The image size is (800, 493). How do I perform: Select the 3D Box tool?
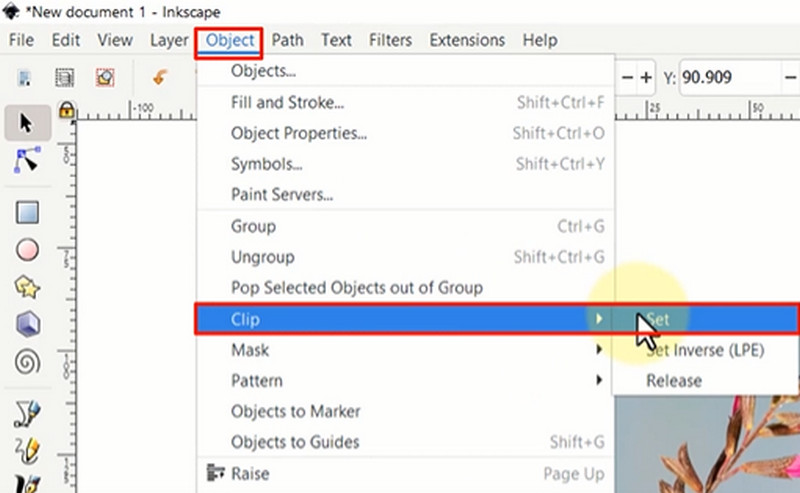(x=27, y=324)
